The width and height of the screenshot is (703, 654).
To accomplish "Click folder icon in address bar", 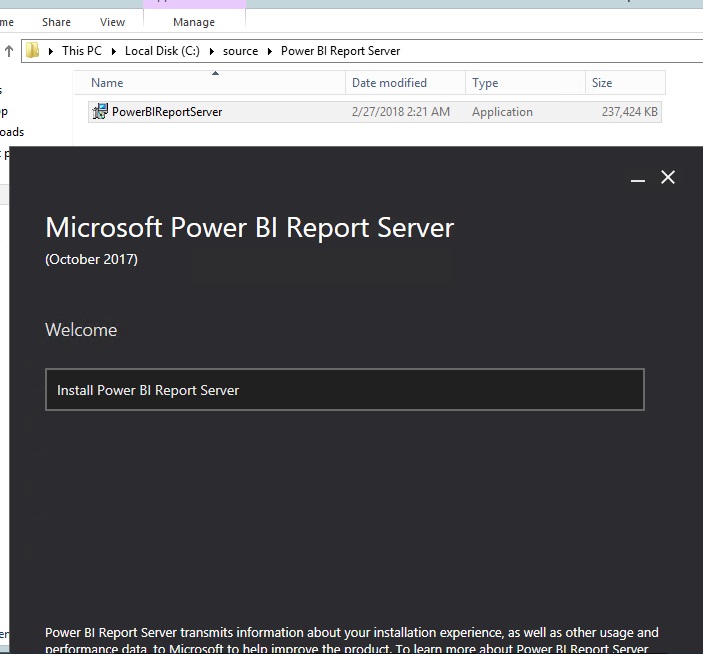I will point(33,50).
